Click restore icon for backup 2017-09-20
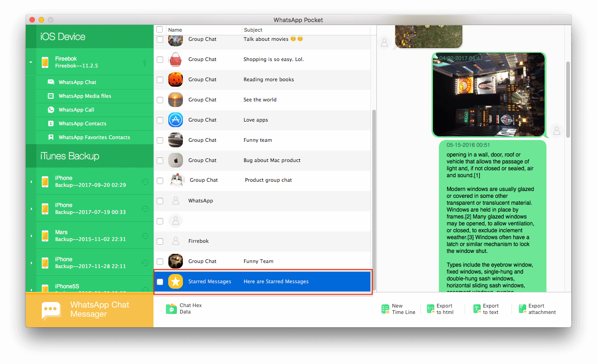Screen dimensions: 597x364 click(145, 182)
